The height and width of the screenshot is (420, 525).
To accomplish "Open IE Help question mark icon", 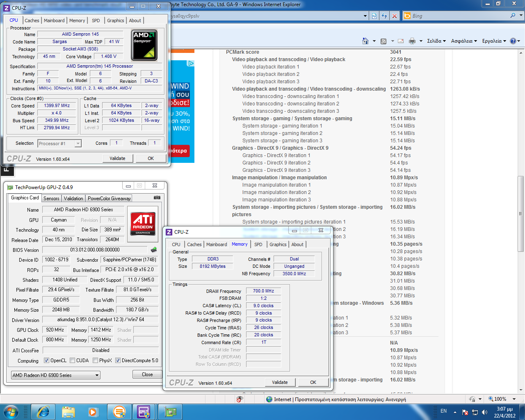I will (x=513, y=41).
